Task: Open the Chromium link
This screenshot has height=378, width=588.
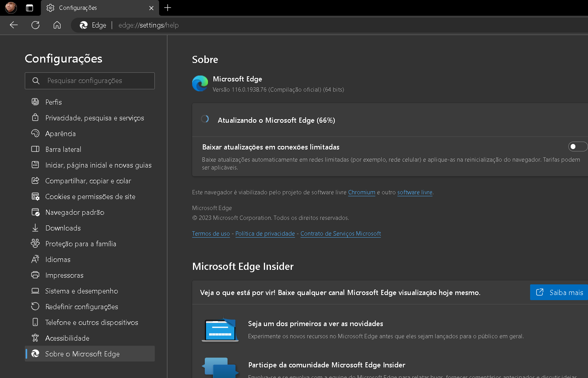Action: click(x=362, y=192)
